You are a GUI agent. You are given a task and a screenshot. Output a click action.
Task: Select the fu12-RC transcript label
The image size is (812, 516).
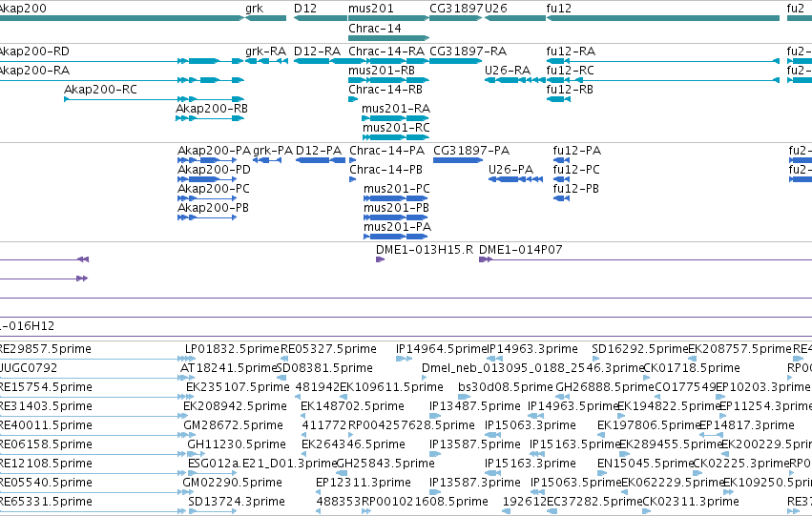pyautogui.click(x=571, y=71)
